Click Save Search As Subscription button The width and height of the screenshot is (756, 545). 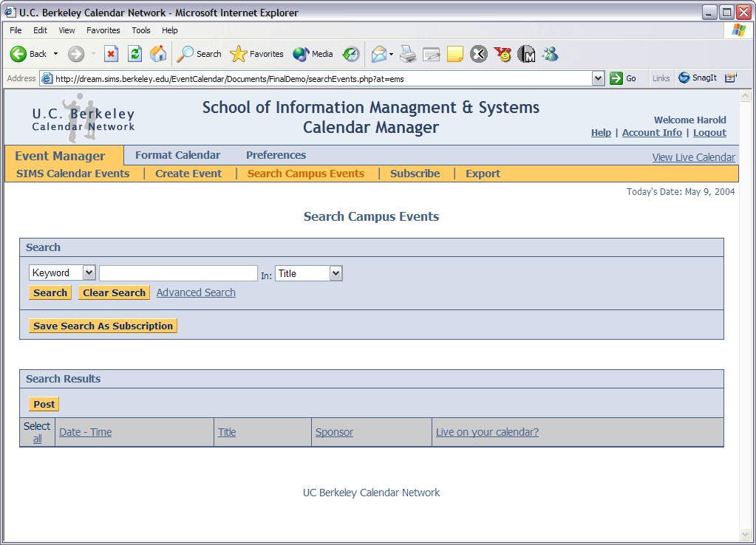point(103,326)
